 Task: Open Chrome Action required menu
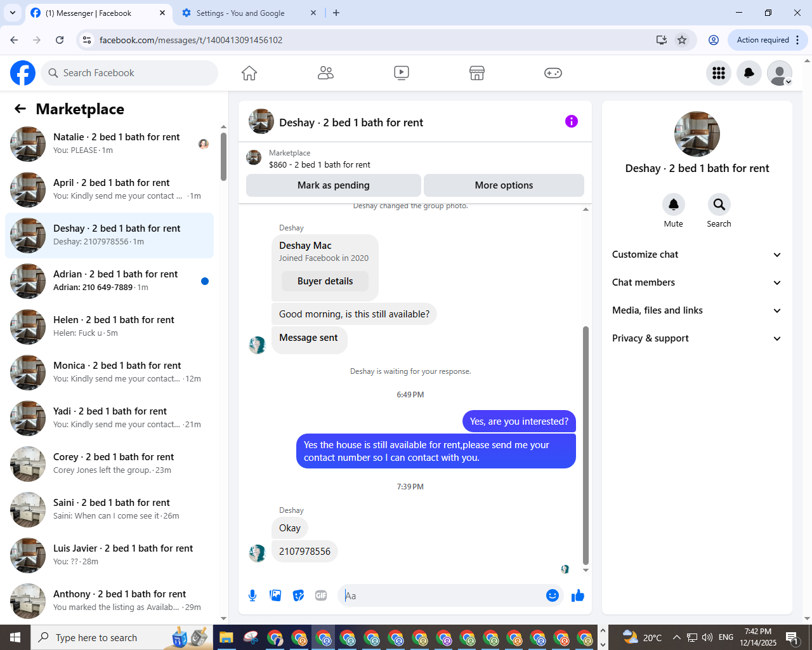[768, 40]
